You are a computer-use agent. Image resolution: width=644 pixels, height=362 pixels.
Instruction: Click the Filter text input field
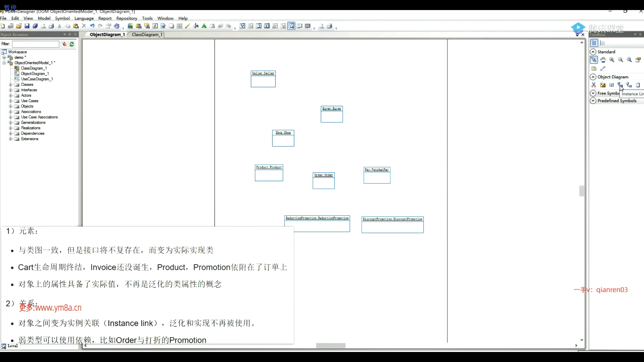point(36,44)
